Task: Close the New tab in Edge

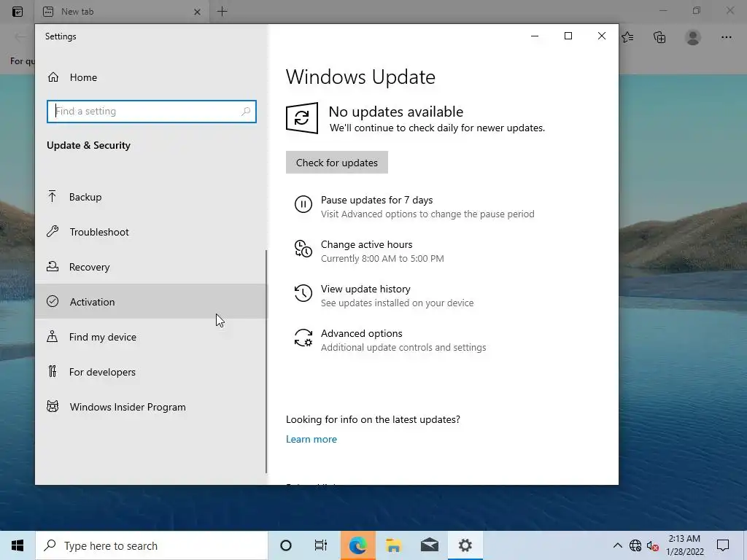Action: coord(197,12)
